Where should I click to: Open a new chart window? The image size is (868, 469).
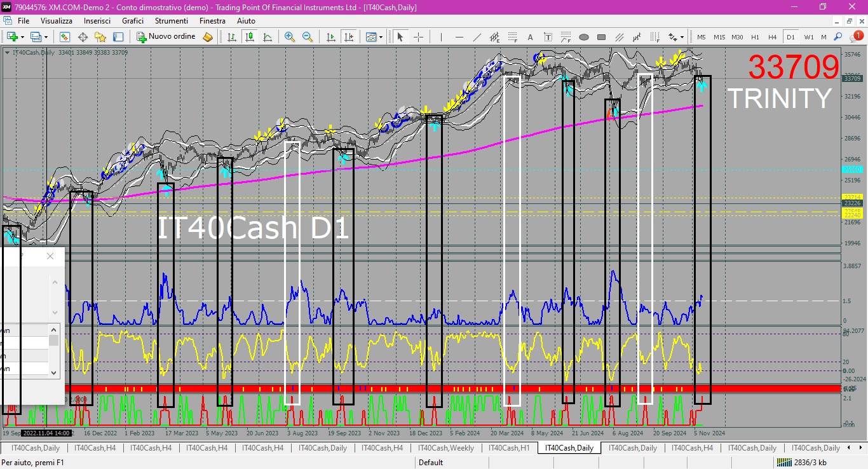tap(11, 37)
